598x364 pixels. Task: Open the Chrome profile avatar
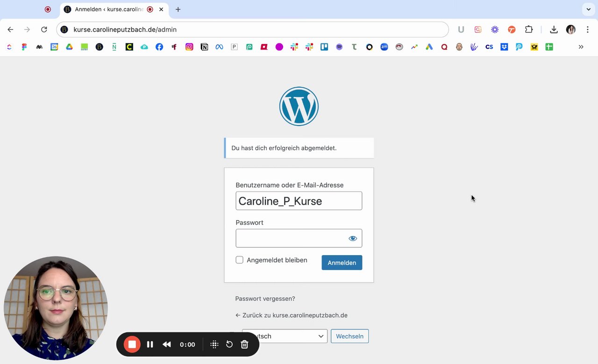point(570,29)
